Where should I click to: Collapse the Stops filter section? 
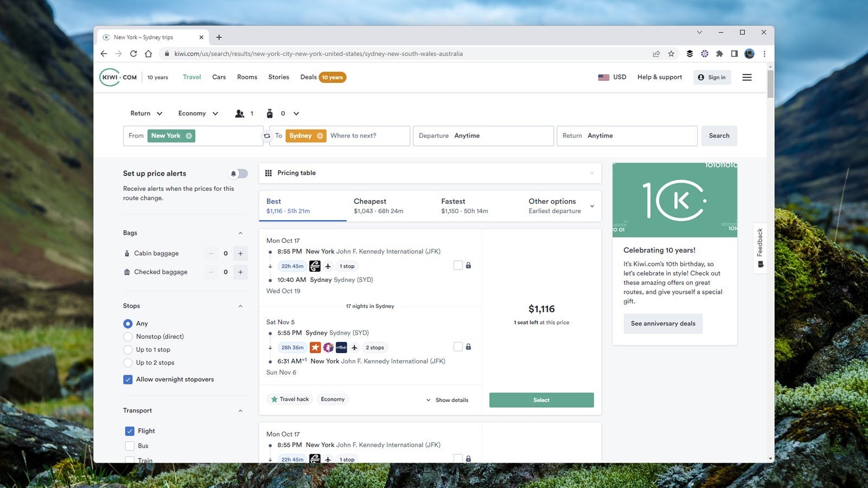tap(240, 306)
